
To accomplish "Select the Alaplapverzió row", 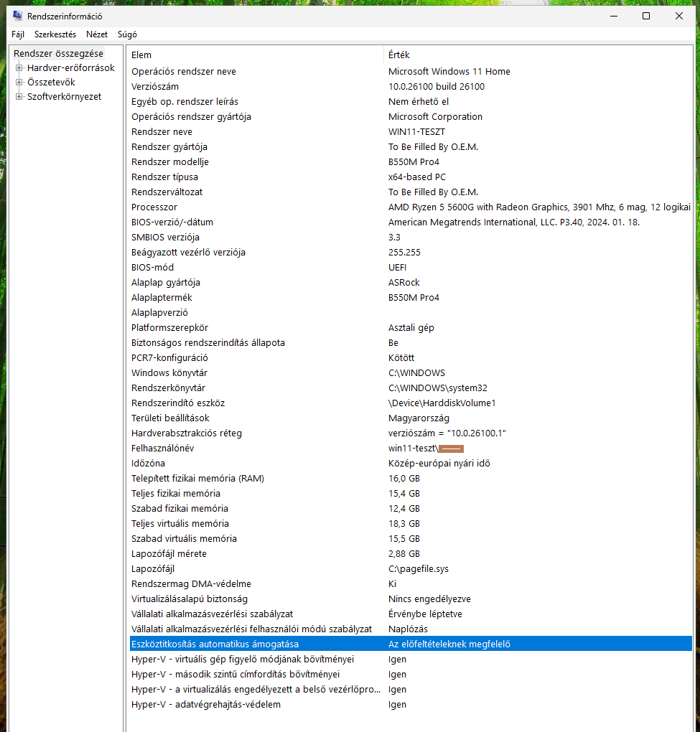I will [411, 313].
